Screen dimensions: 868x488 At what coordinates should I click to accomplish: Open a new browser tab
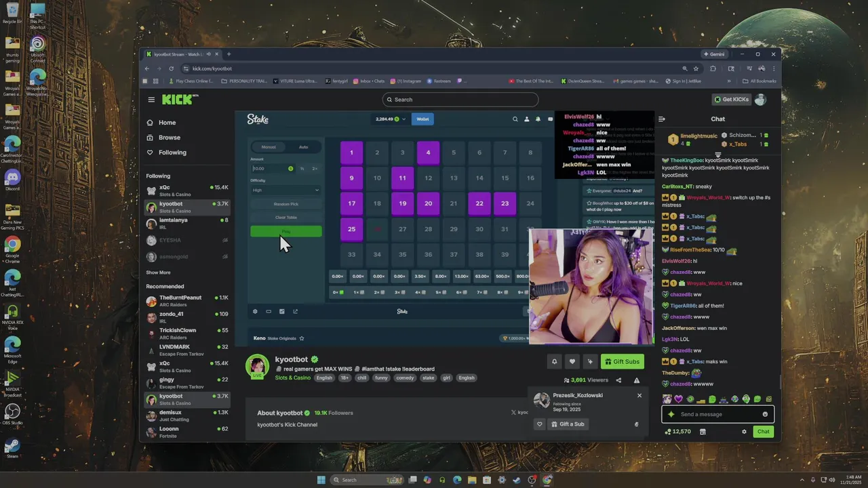click(x=229, y=54)
